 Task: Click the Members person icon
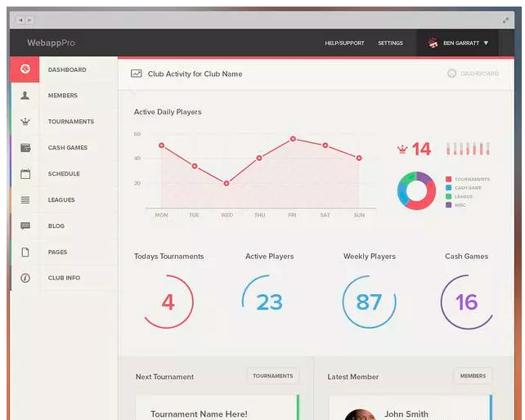coord(25,96)
